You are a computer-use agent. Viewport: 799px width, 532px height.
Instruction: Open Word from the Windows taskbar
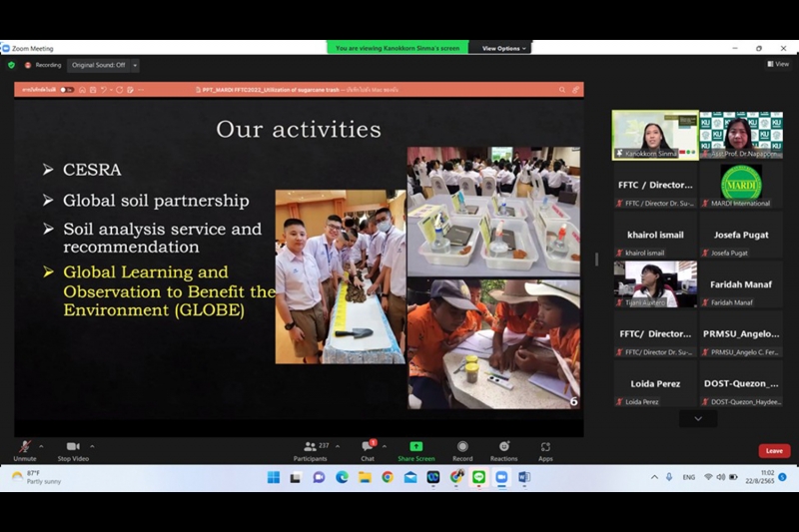(524, 477)
